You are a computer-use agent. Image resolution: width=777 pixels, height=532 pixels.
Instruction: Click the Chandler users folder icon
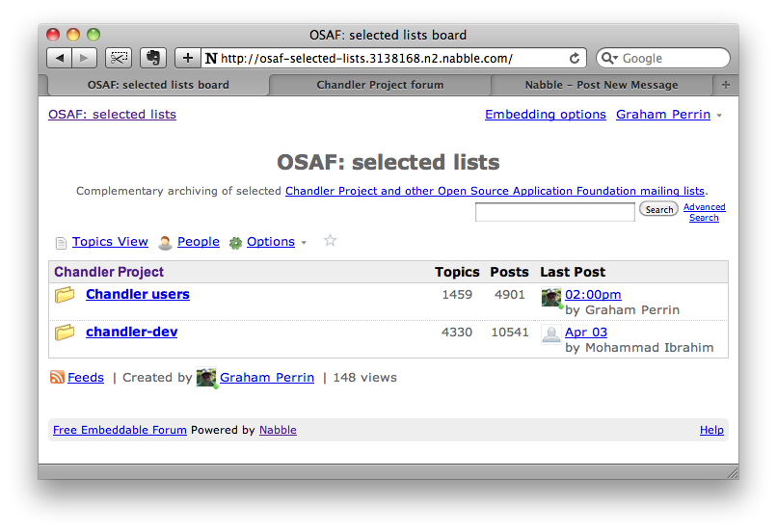65,295
